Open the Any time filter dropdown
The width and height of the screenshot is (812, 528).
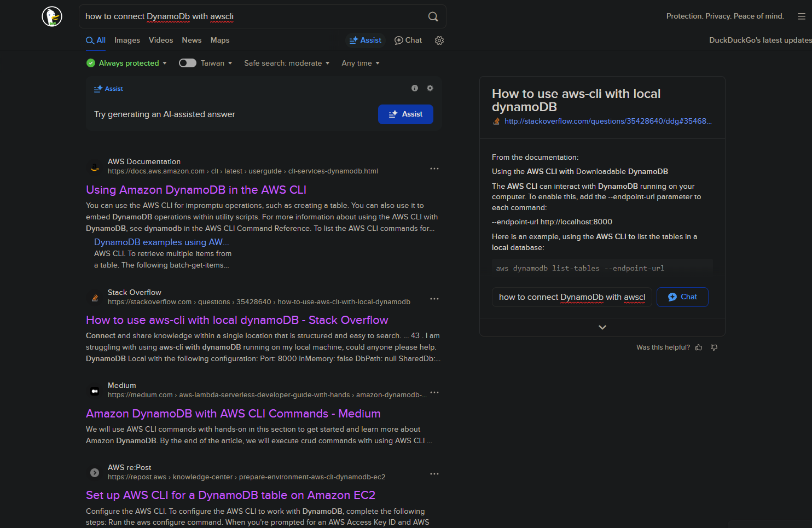pyautogui.click(x=361, y=63)
